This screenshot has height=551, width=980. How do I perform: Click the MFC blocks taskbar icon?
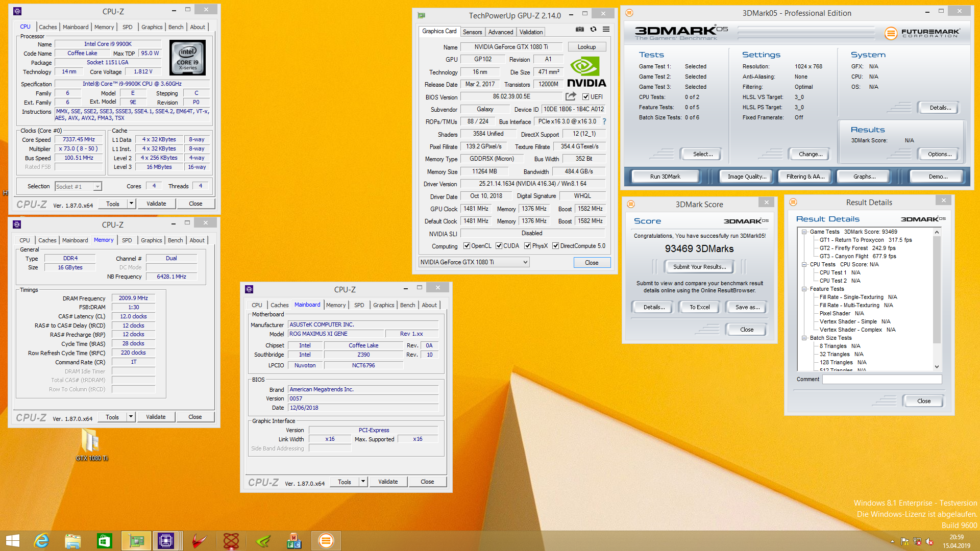click(x=294, y=541)
